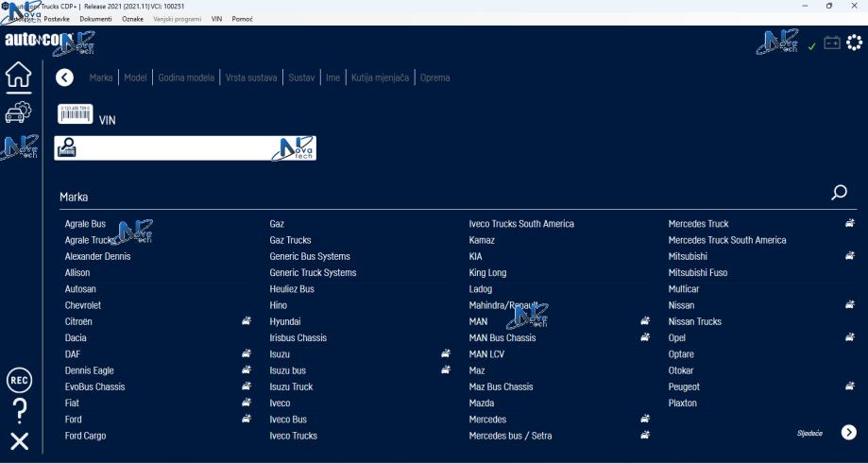Select the Mazda brand
Screen dimensions: 868x464
point(482,404)
